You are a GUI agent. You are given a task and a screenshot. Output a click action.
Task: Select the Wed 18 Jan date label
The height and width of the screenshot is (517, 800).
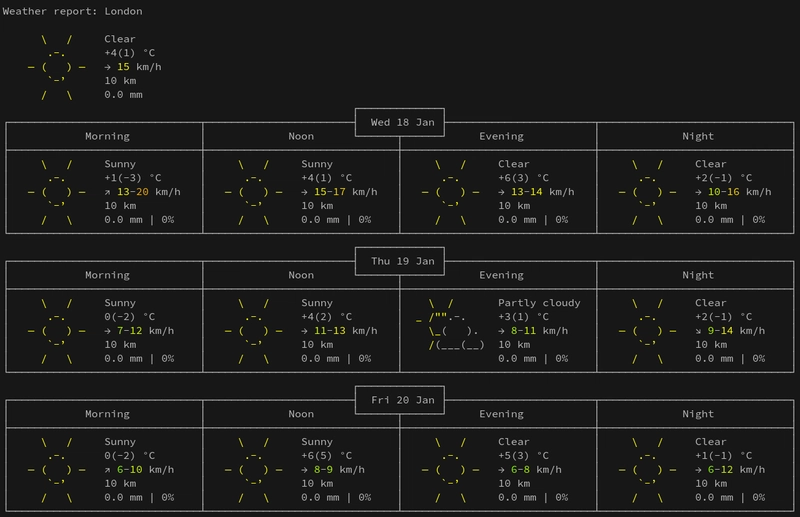coord(402,122)
